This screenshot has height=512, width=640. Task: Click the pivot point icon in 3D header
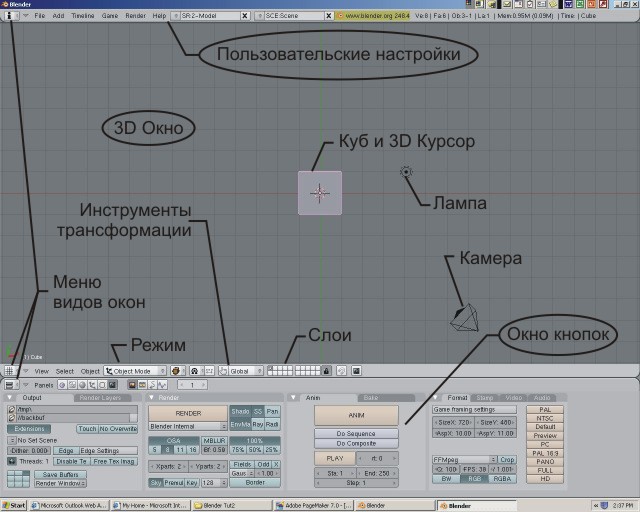[194, 371]
